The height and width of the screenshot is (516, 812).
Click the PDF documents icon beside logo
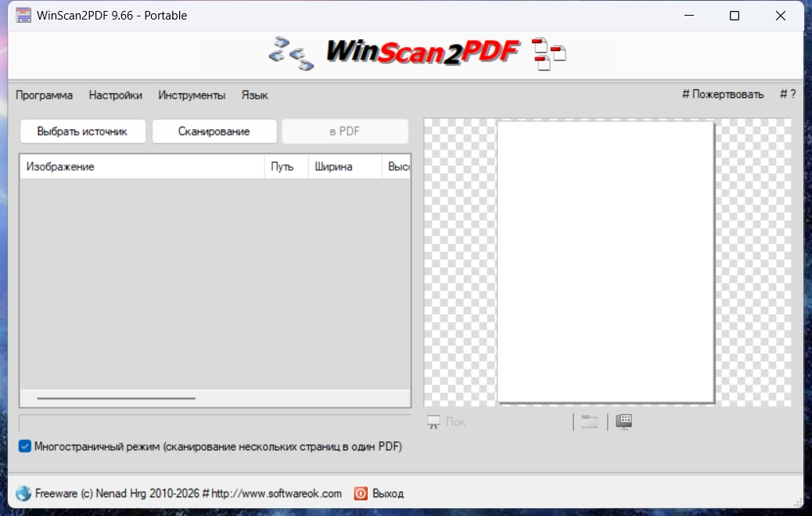549,54
